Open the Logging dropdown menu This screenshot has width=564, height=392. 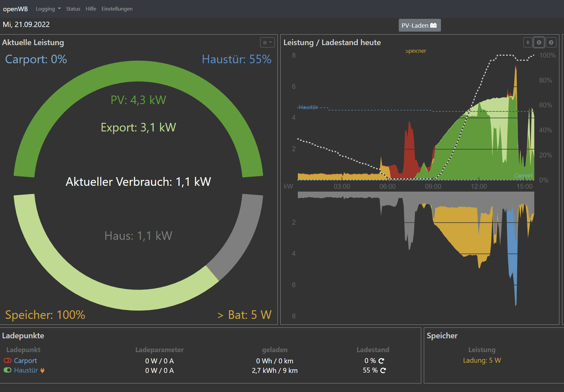(48, 9)
